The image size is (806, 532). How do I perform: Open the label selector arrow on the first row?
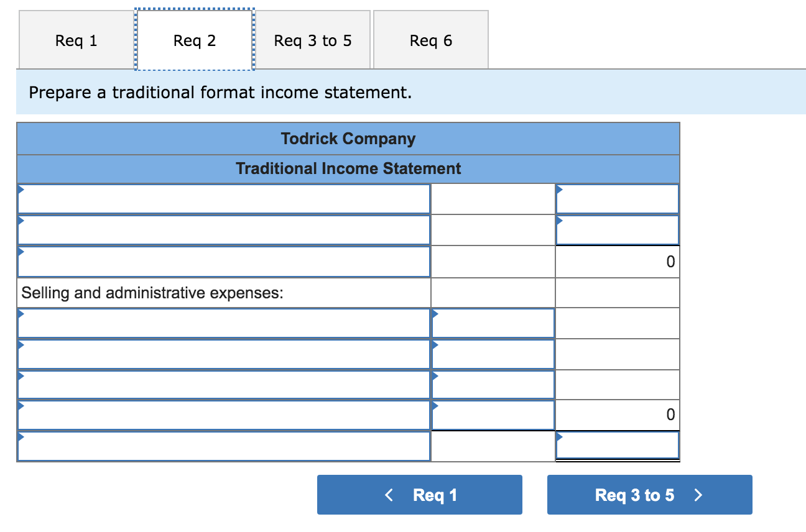(x=21, y=188)
